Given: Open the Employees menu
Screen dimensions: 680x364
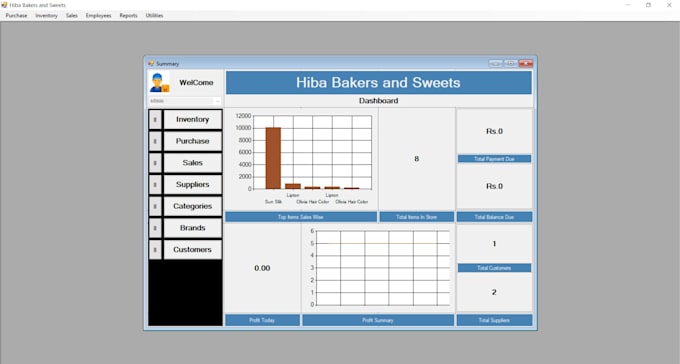Looking at the screenshot, I should 98,16.
